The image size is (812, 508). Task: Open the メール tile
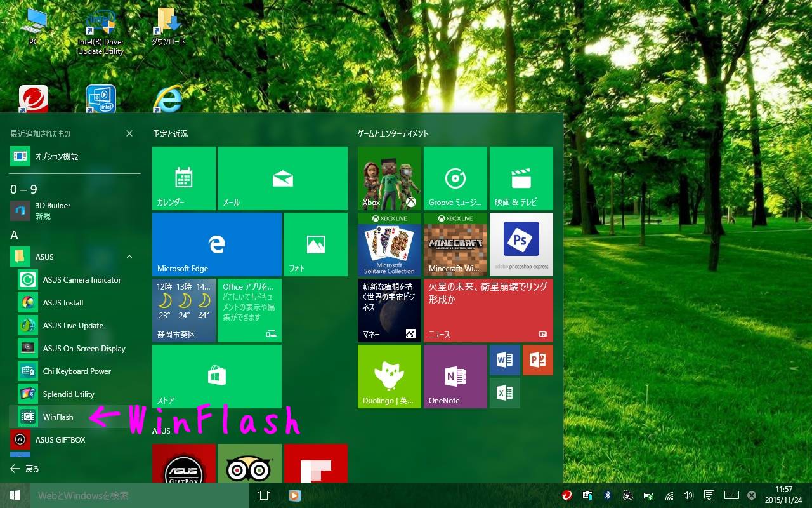click(283, 178)
